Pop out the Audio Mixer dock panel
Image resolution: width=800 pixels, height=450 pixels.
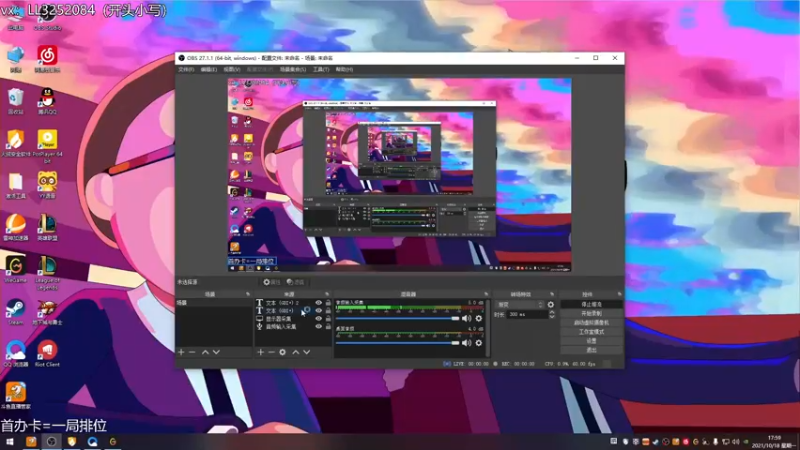[486, 294]
